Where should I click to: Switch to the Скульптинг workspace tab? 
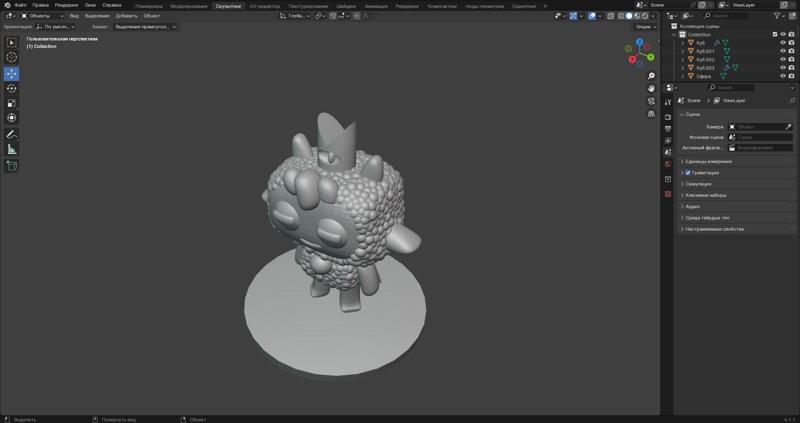pyautogui.click(x=228, y=6)
